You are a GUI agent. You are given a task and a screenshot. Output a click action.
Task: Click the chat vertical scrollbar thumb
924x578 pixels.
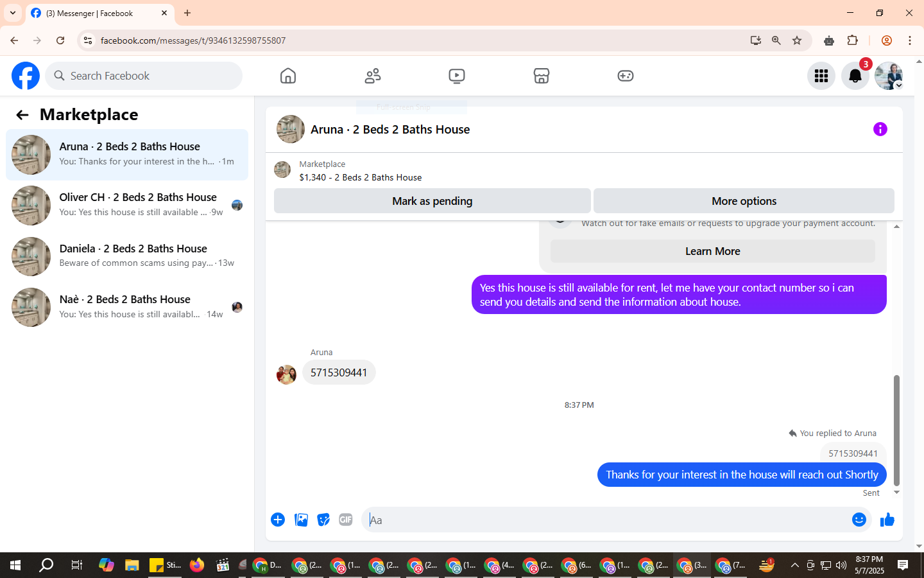(896, 430)
